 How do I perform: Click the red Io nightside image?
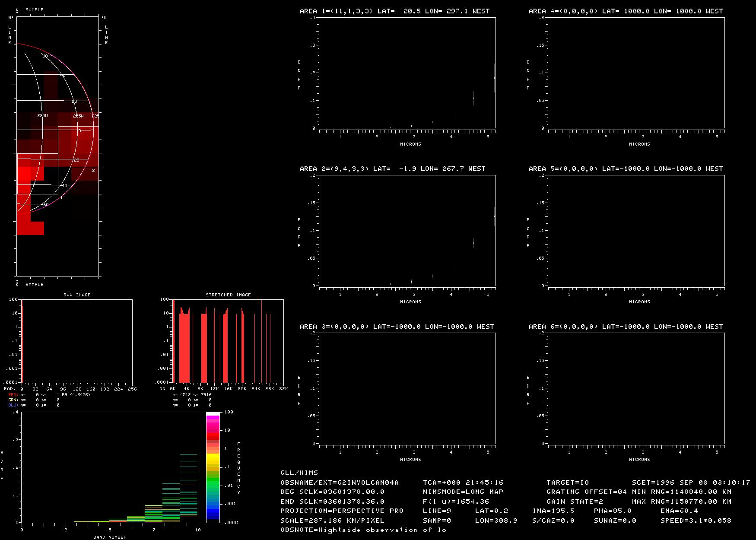pos(58,147)
